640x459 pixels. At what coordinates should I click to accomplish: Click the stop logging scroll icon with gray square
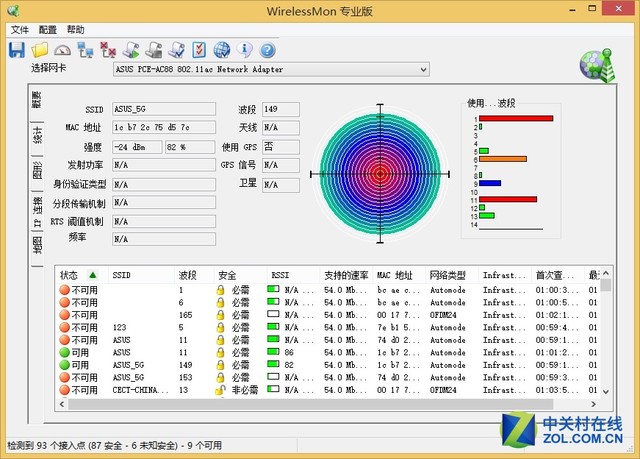(154, 50)
